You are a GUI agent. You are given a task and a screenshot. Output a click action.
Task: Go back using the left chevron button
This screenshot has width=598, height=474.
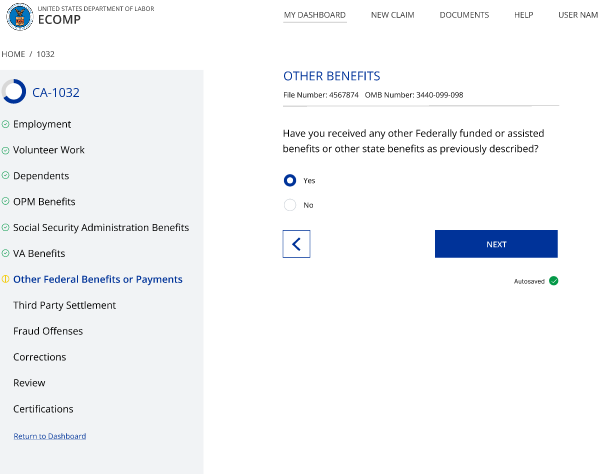[296, 244]
